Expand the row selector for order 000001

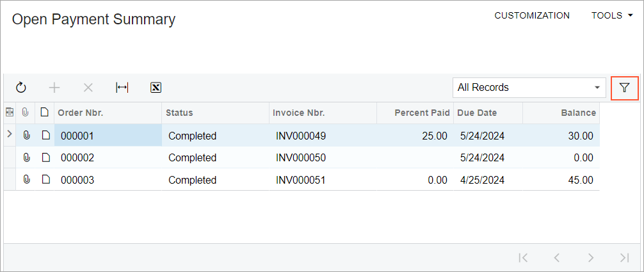9,134
